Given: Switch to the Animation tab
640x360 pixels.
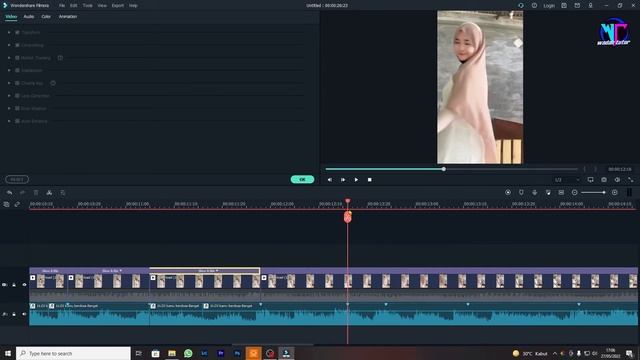Looking at the screenshot, I should pyautogui.click(x=68, y=17).
